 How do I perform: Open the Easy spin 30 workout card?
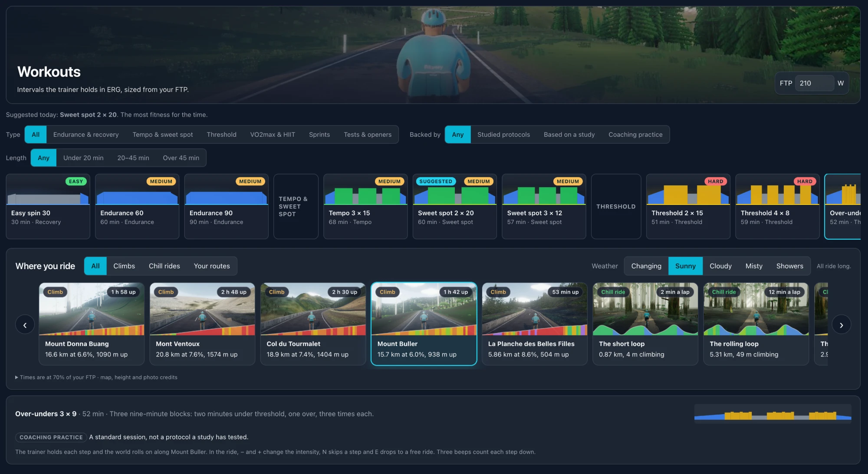48,207
